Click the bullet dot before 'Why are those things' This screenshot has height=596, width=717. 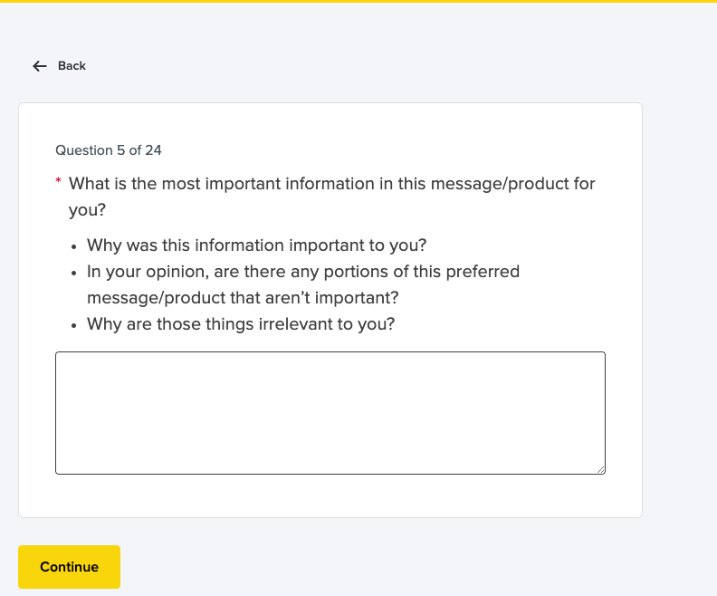click(74, 324)
